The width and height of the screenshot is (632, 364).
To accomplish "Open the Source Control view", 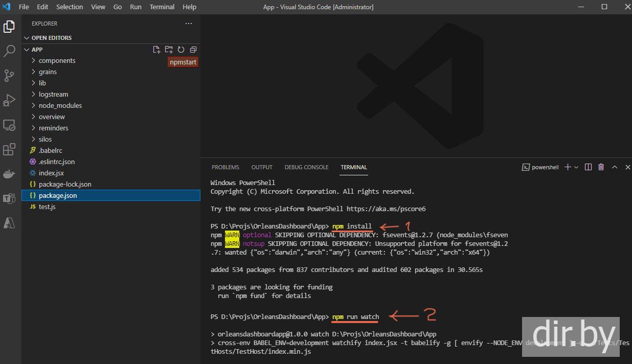I will pos(9,76).
